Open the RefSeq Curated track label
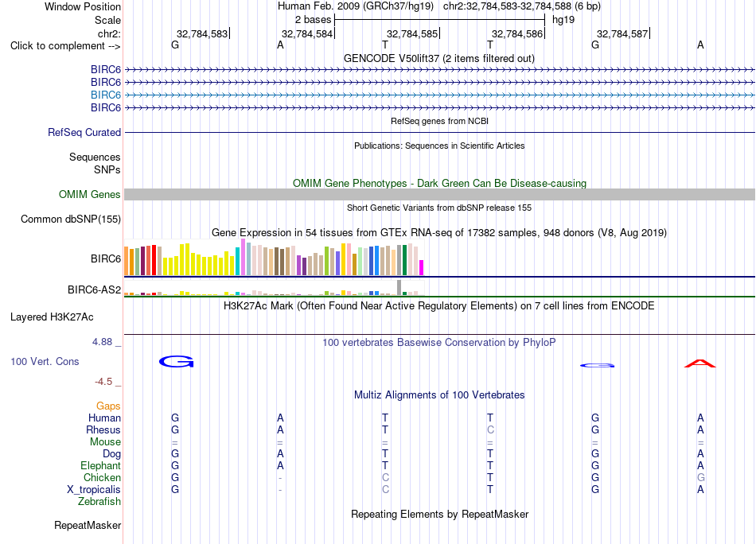The image size is (756, 544). tap(84, 132)
